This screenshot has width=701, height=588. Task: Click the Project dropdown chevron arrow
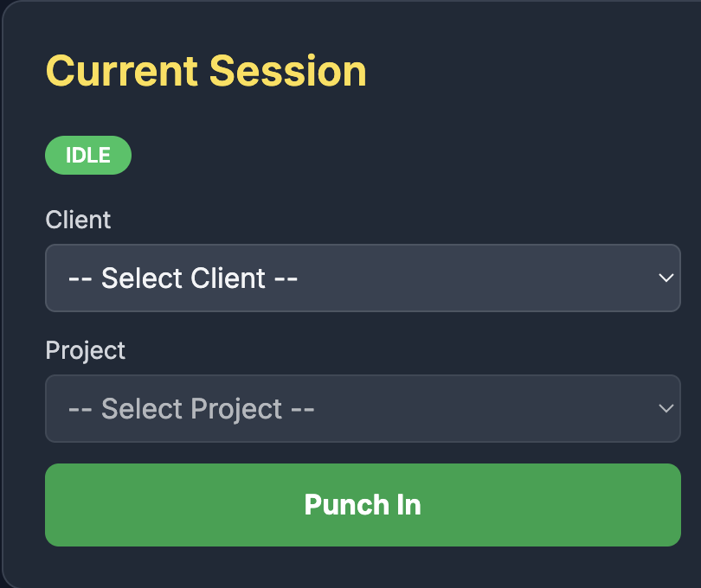point(666,408)
